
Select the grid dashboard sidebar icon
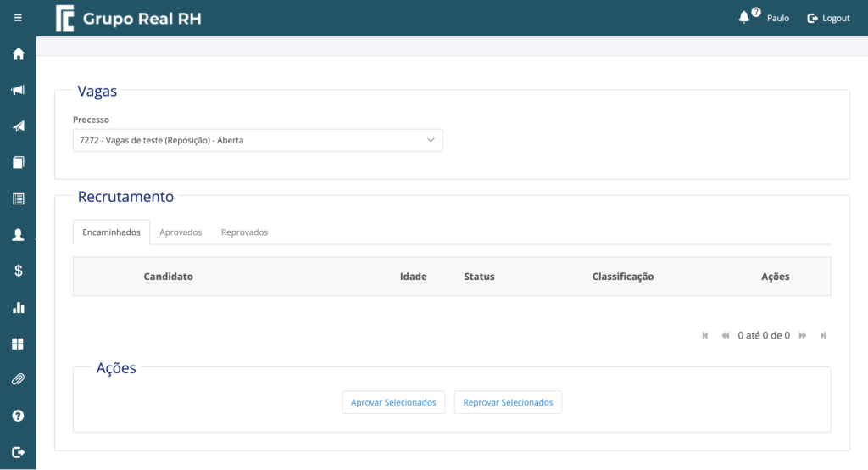pos(19,344)
